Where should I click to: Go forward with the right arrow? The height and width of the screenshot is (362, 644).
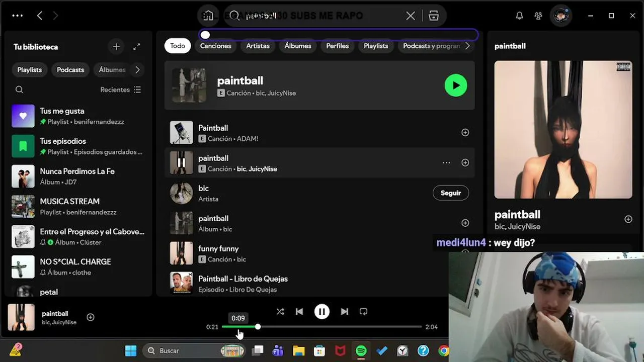coord(55,16)
